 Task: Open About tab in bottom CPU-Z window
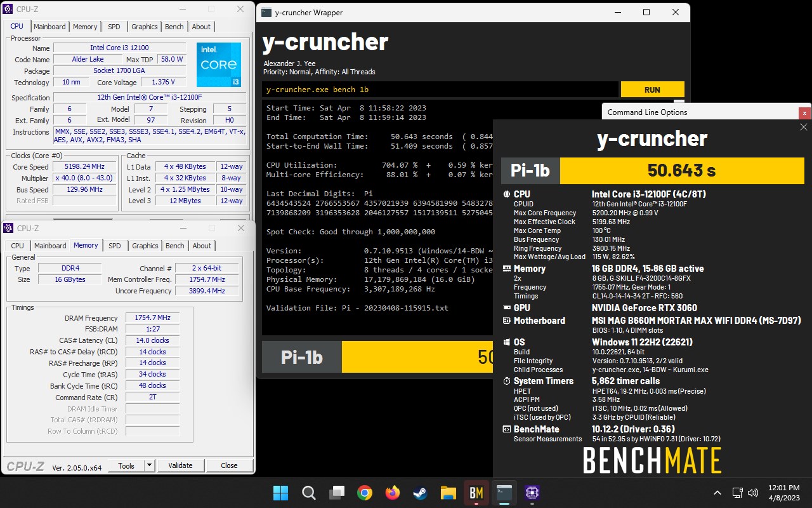pos(202,246)
